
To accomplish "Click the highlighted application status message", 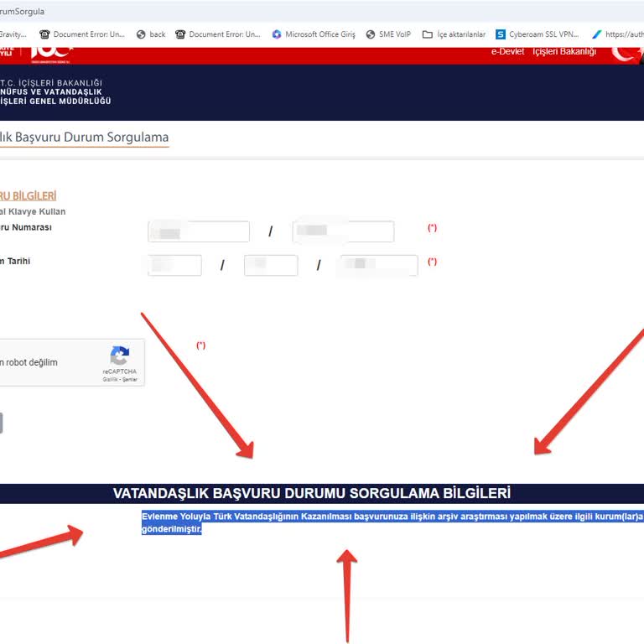I will tap(392, 522).
